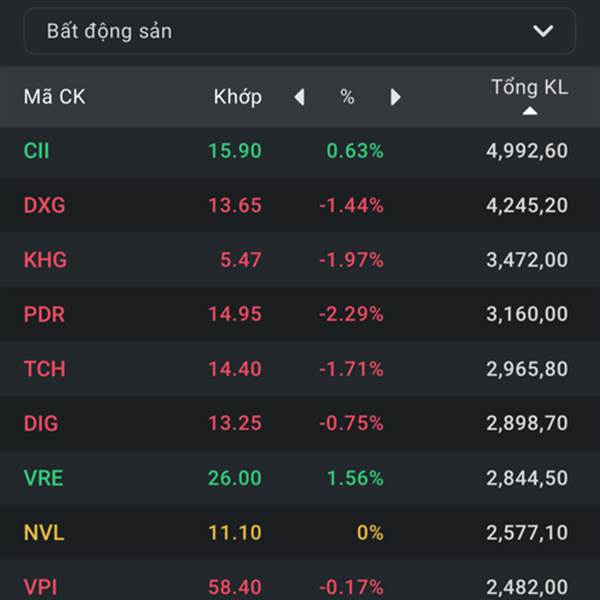Click the left arrow beside % column
Viewport: 600px width, 600px height.
click(299, 97)
